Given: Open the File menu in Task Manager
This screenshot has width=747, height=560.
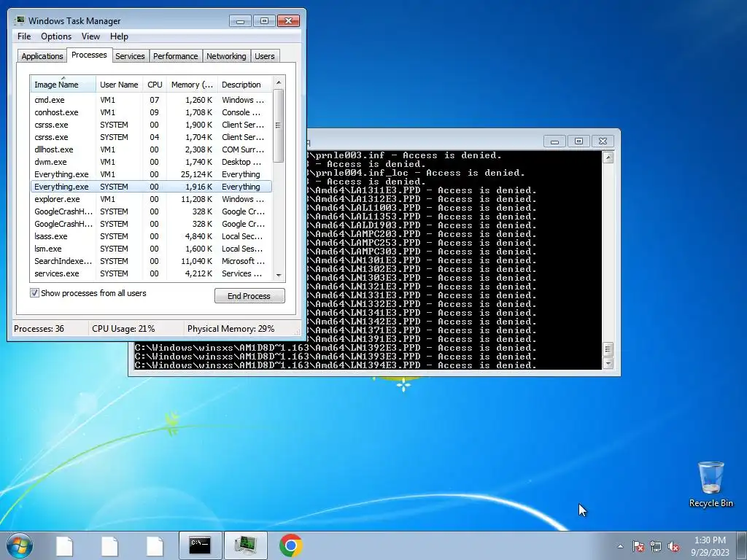Looking at the screenshot, I should click(24, 36).
